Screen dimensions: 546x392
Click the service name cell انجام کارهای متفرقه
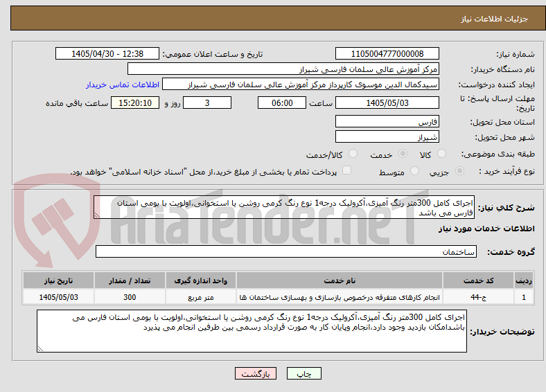[340, 297]
